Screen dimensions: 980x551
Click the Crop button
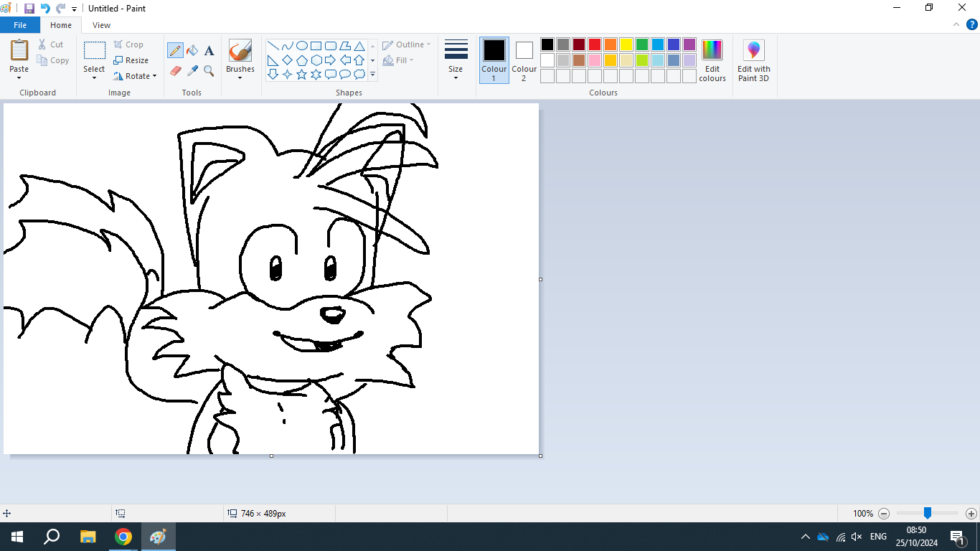point(128,44)
